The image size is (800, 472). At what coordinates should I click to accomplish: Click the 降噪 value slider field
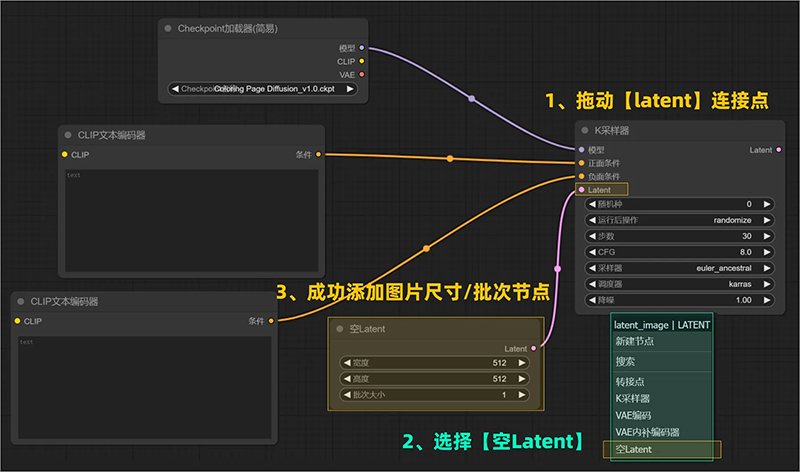pos(679,300)
